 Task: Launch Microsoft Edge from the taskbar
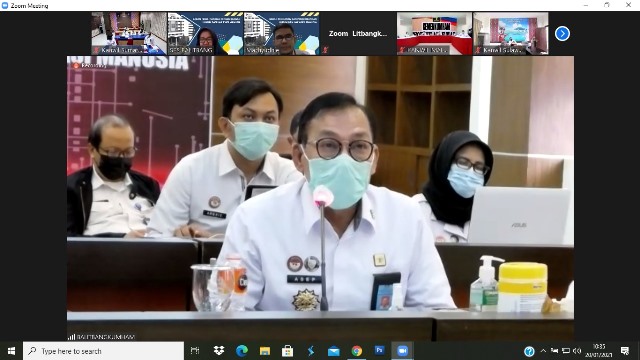coord(242,351)
